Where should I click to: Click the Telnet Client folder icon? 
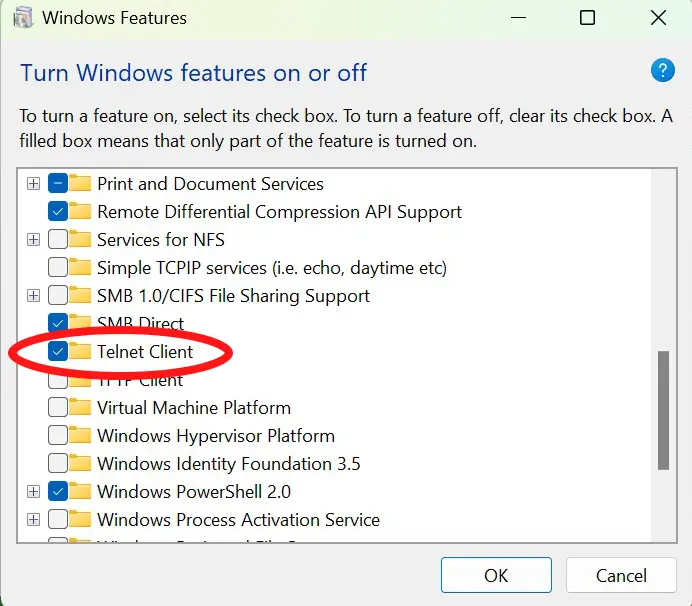(x=80, y=351)
